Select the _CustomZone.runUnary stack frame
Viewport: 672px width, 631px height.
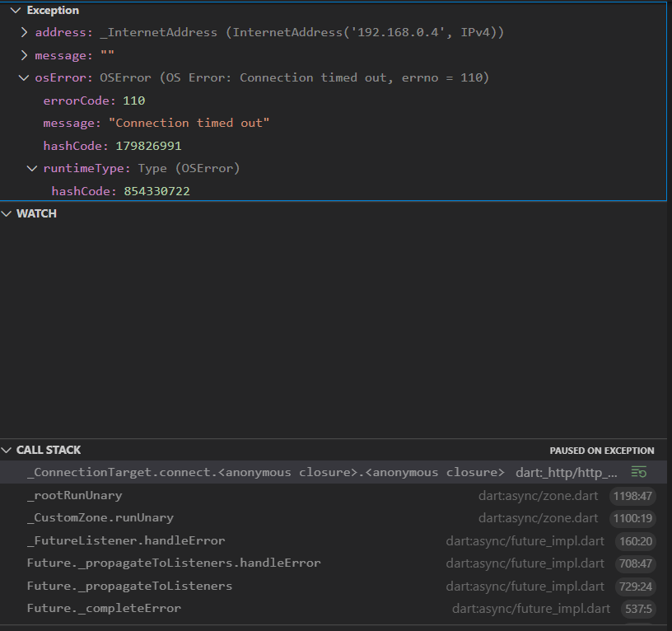(334, 518)
